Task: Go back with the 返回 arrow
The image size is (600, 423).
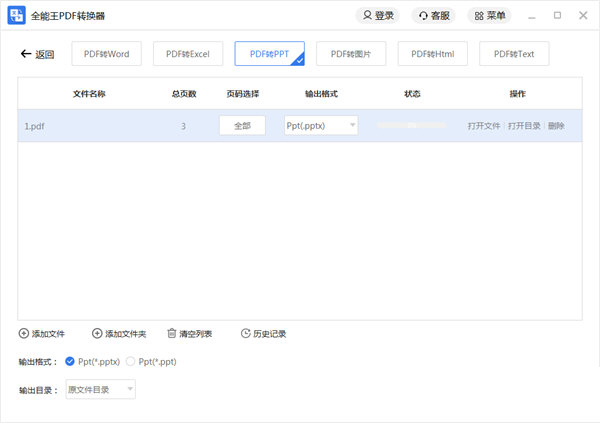Action: 37,54
